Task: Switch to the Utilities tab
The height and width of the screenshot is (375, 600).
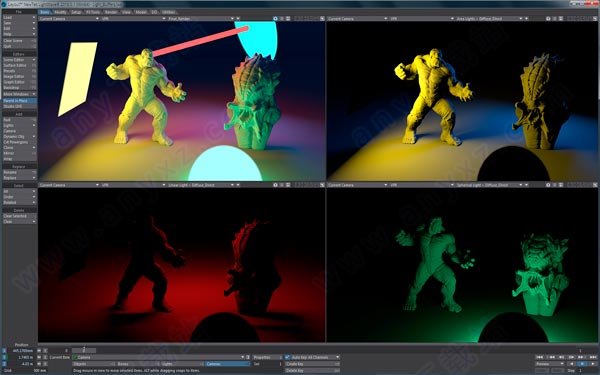Action: [168, 12]
